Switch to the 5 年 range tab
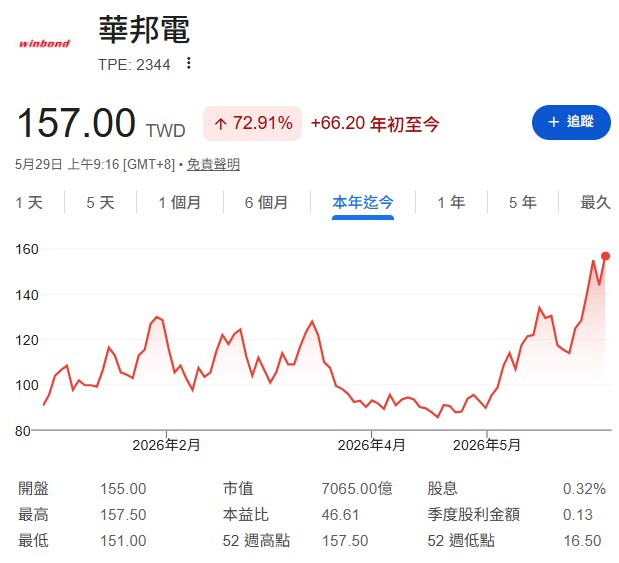This screenshot has height=563, width=619. tap(523, 203)
